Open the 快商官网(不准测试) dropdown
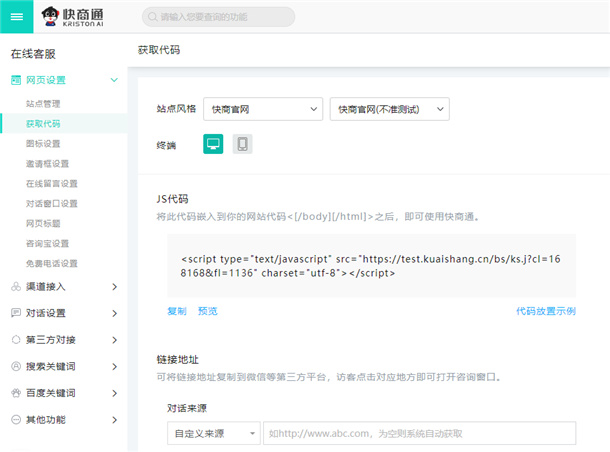 point(389,108)
